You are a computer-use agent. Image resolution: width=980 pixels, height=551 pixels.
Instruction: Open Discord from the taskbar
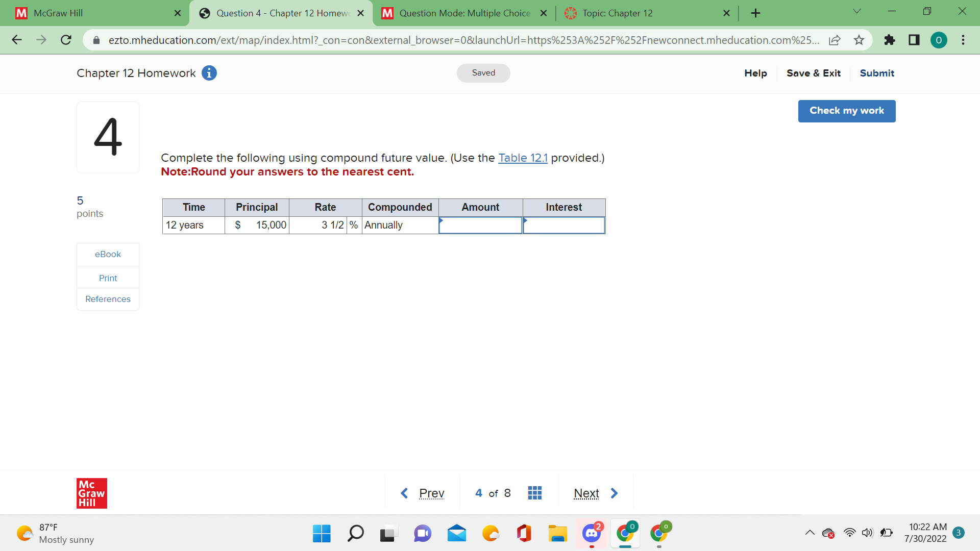point(592,534)
